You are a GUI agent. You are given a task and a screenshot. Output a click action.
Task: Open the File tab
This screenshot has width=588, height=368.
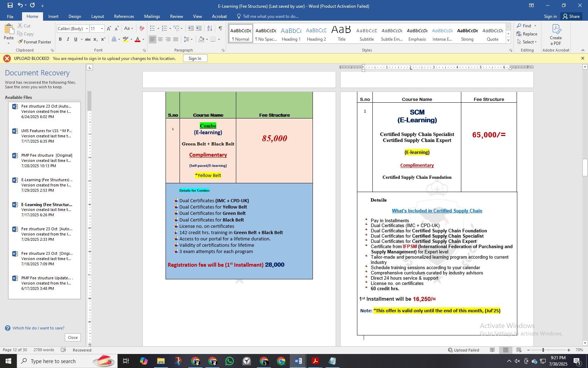(10, 16)
